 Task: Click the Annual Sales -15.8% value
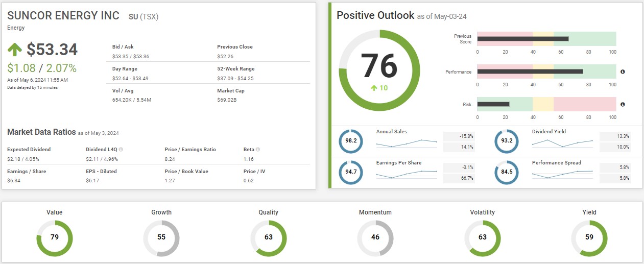[459, 136]
